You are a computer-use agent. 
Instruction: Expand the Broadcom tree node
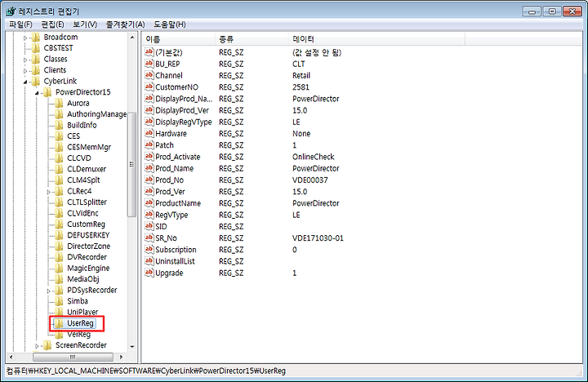tap(25, 38)
